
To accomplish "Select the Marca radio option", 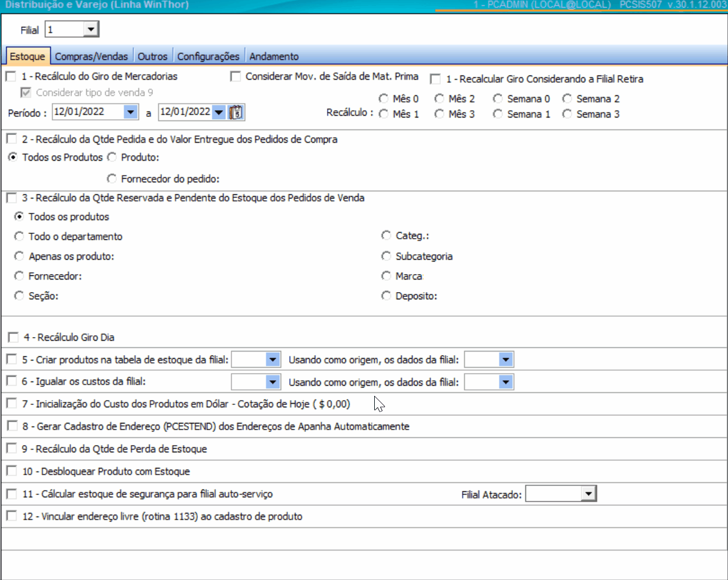I will pos(387,276).
